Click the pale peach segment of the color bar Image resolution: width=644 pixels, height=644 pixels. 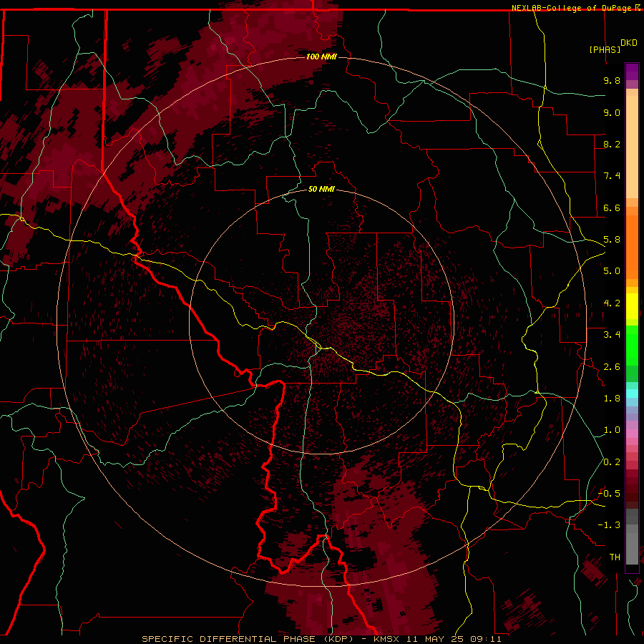coord(632,147)
